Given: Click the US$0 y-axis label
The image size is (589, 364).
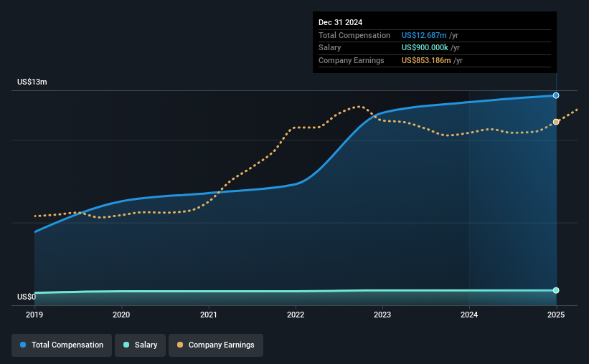Looking at the screenshot, I should pyautogui.click(x=27, y=297).
